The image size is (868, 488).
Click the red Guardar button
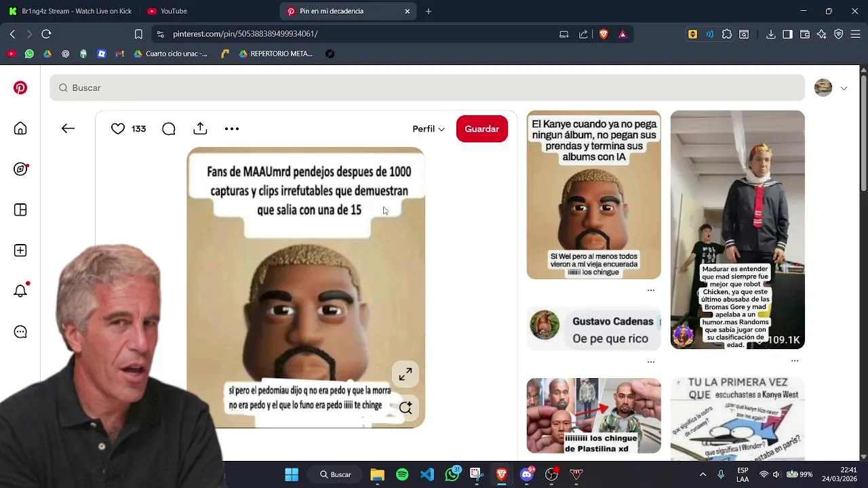point(482,129)
